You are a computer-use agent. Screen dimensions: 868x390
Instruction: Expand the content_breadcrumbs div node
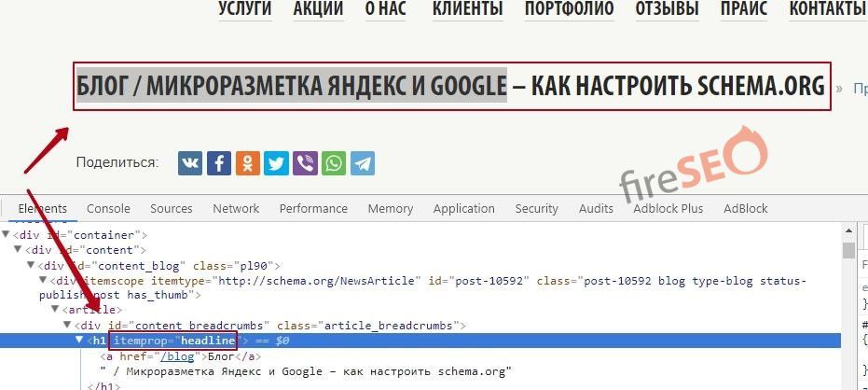pos(68,326)
